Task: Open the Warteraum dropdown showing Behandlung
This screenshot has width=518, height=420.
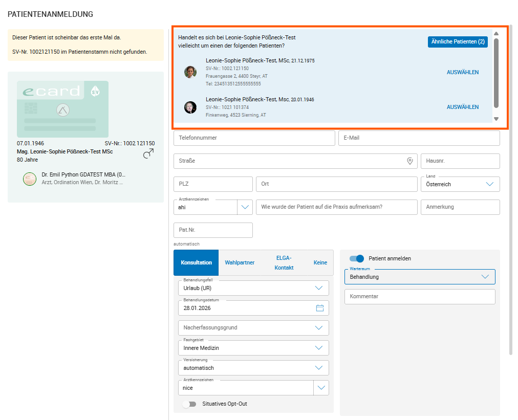Action: pyautogui.click(x=420, y=277)
